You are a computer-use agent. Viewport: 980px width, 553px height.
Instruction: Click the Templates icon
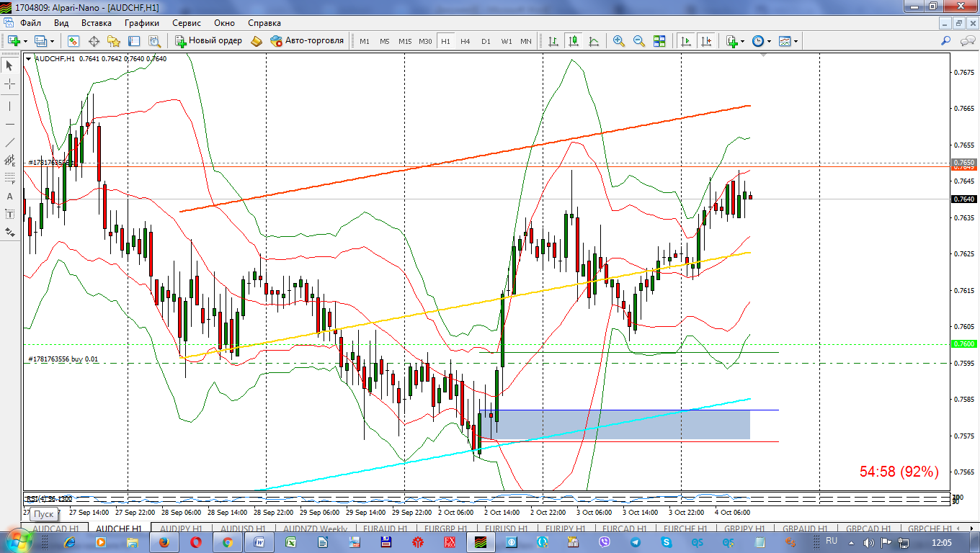[x=785, y=41]
